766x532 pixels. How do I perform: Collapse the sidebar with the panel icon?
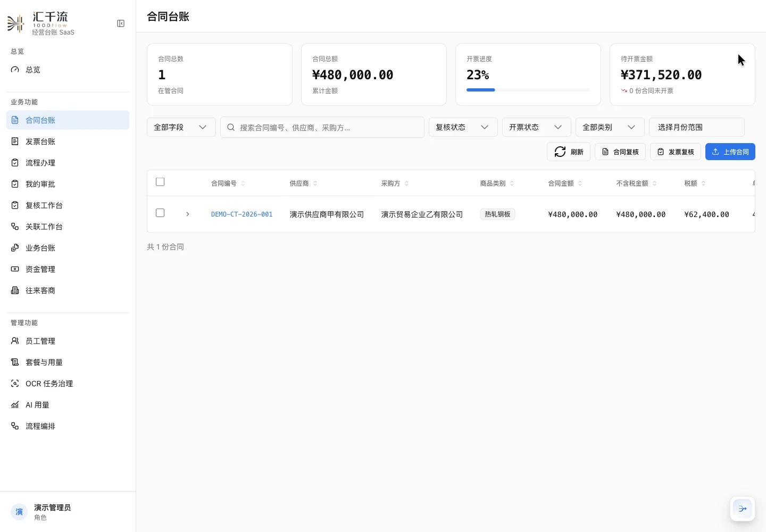(121, 23)
